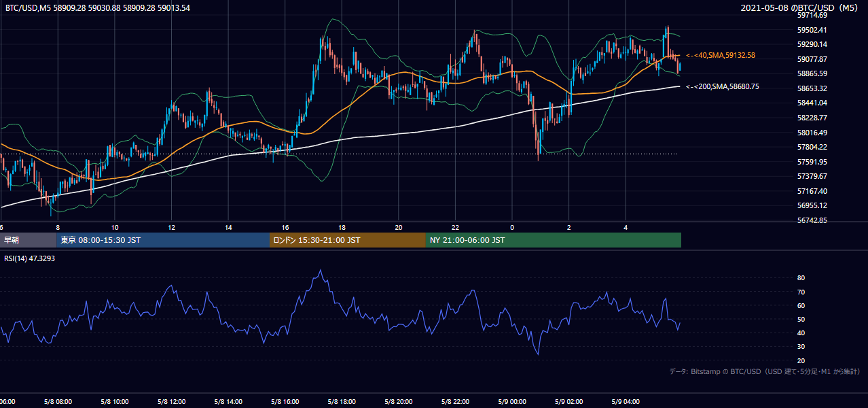
Task: Click hour tick 12 under the price chart
Action: [x=171, y=227]
